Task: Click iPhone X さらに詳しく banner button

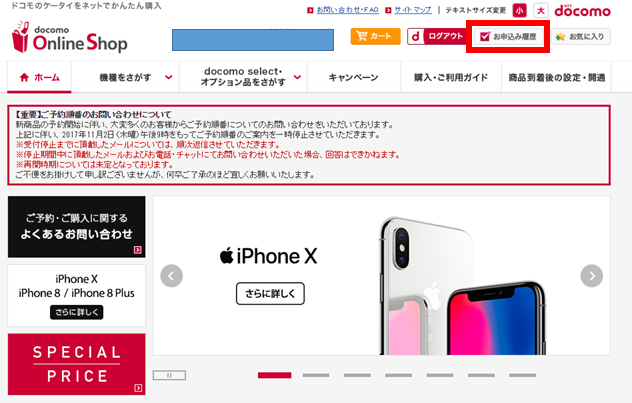Action: 270,293
